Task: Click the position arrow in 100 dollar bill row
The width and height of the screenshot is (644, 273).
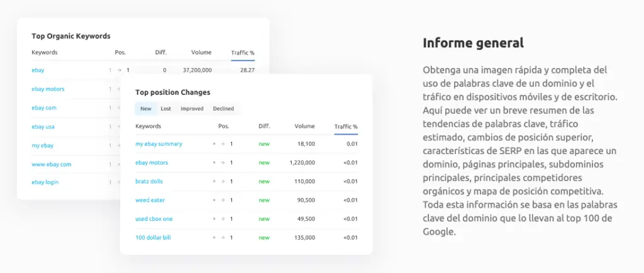Action: coord(223,238)
